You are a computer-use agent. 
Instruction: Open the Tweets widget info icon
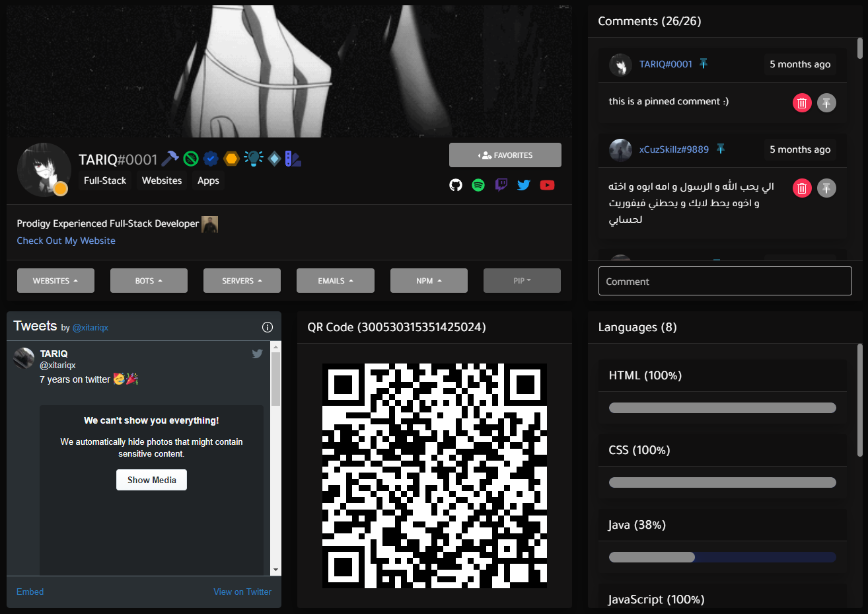coord(268,326)
